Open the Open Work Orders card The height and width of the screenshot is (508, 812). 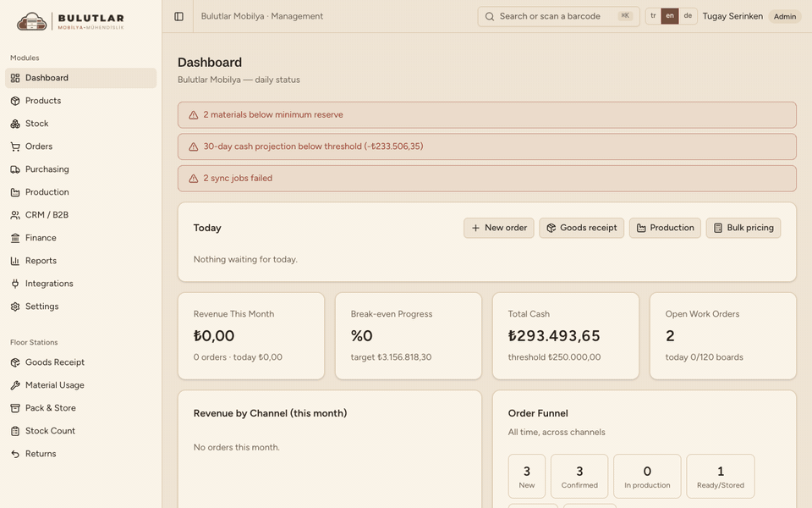pos(723,336)
